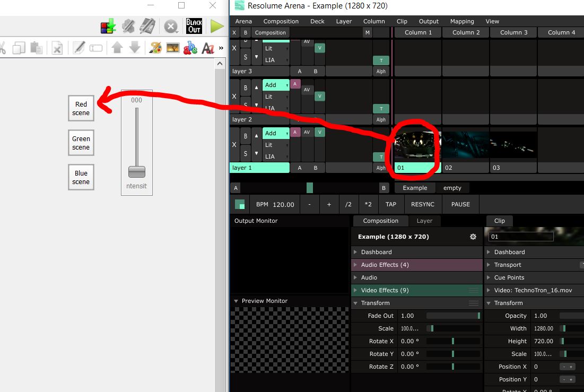Image resolution: width=584 pixels, height=392 pixels.
Task: Toggle layer 1 V video button
Action: (x=320, y=133)
